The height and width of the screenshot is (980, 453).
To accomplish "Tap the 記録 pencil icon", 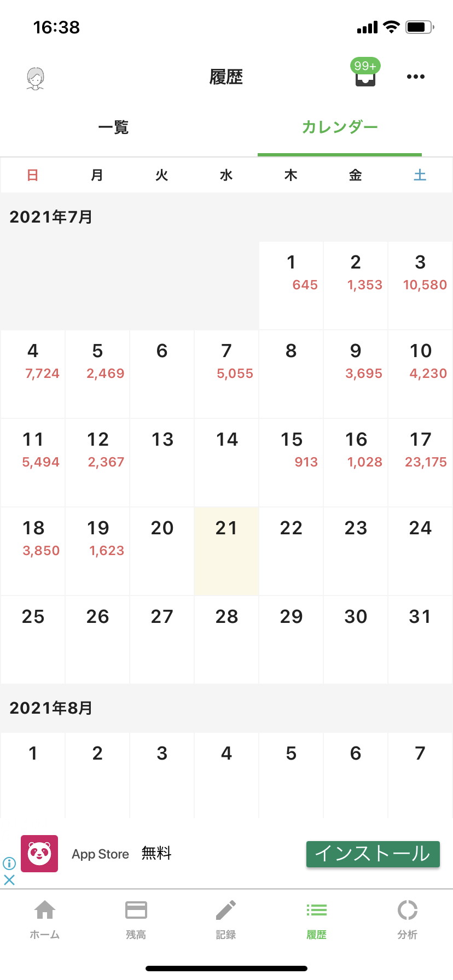I will (226, 910).
